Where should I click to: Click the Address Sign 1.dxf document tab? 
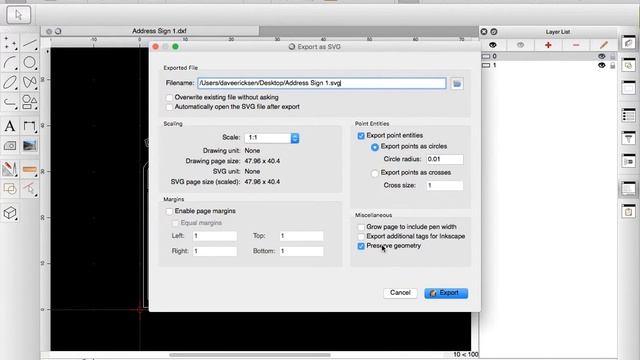[x=150, y=31]
